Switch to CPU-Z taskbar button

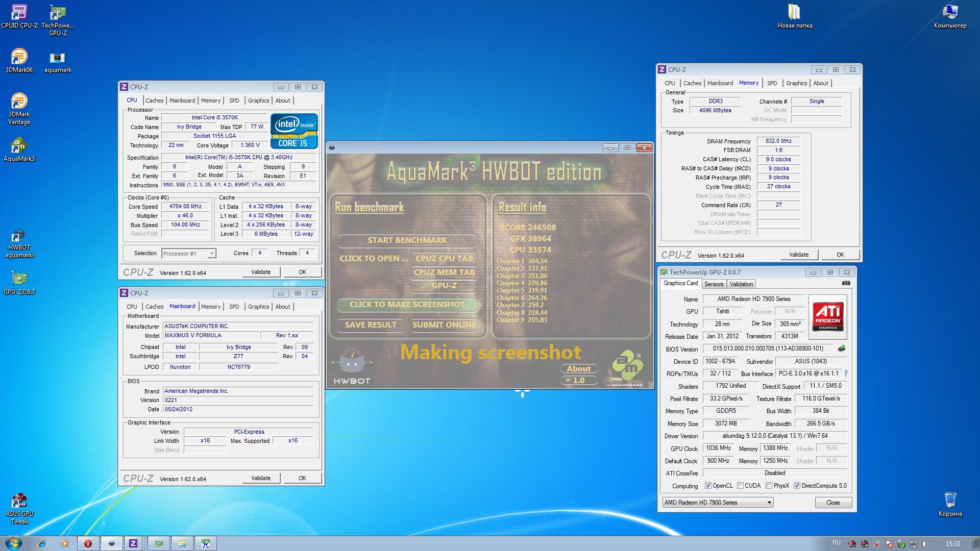click(x=133, y=543)
